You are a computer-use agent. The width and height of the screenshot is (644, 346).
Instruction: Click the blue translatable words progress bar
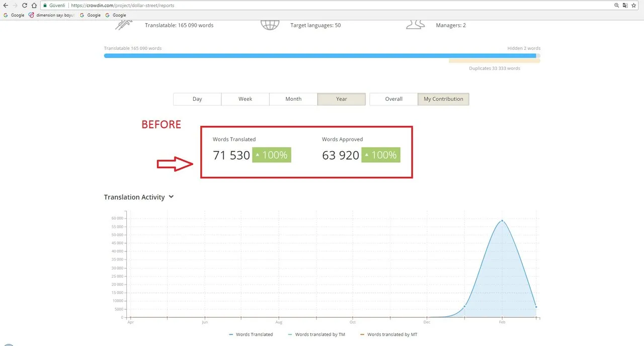click(x=320, y=55)
